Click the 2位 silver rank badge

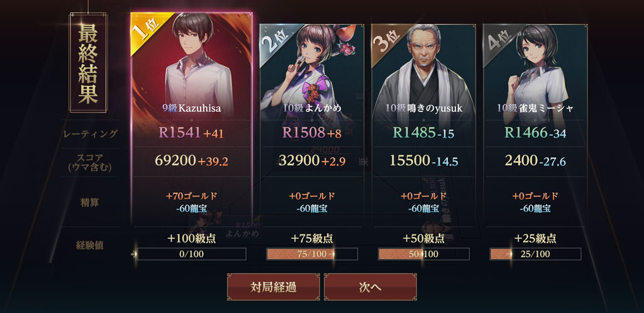tap(274, 40)
